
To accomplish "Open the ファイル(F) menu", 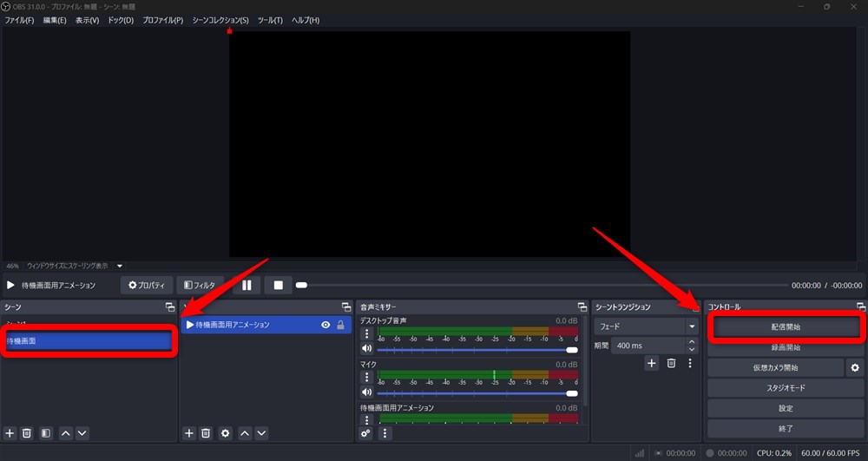I will (x=19, y=20).
